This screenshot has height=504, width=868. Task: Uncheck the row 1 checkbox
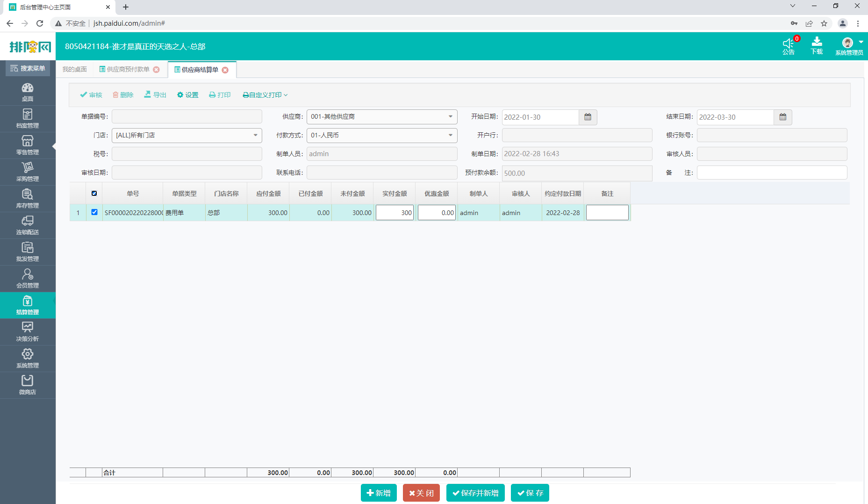94,212
